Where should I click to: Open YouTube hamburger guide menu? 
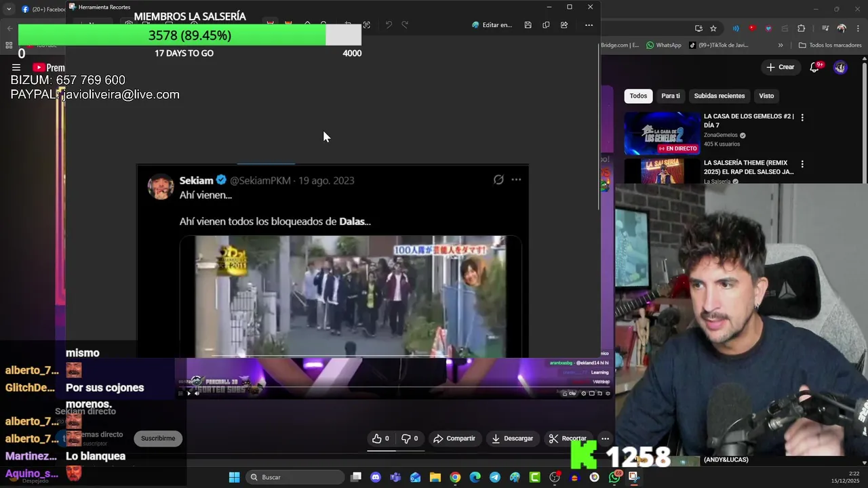[16, 68]
